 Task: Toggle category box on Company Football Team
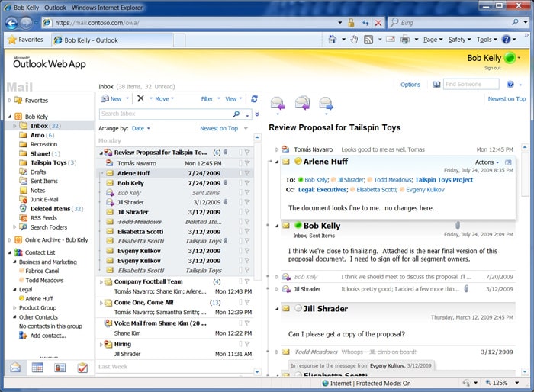click(x=240, y=281)
